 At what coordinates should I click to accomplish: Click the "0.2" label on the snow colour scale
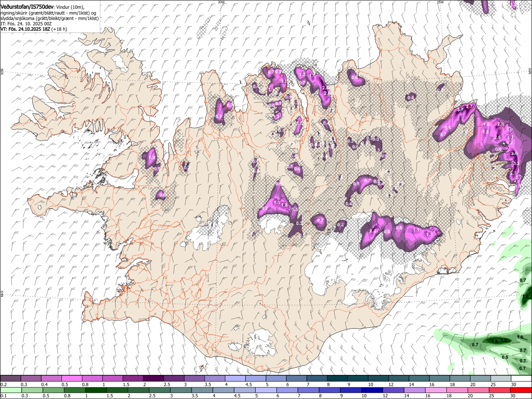pyautogui.click(x=4, y=384)
